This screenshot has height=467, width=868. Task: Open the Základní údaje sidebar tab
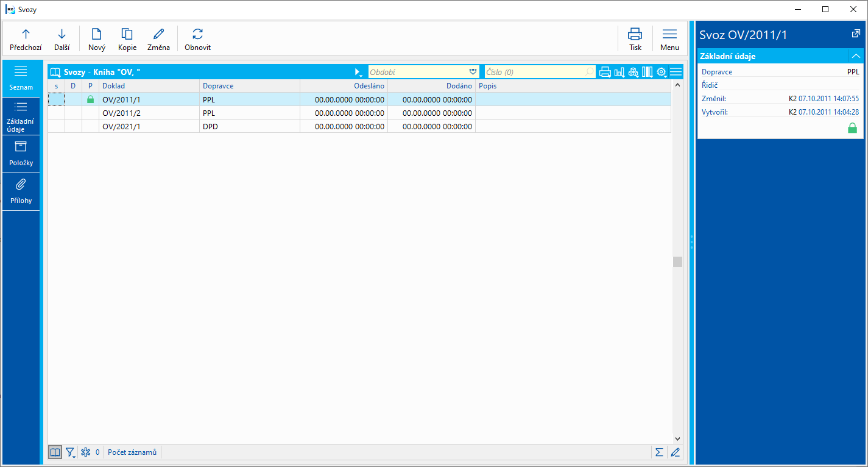(x=21, y=116)
